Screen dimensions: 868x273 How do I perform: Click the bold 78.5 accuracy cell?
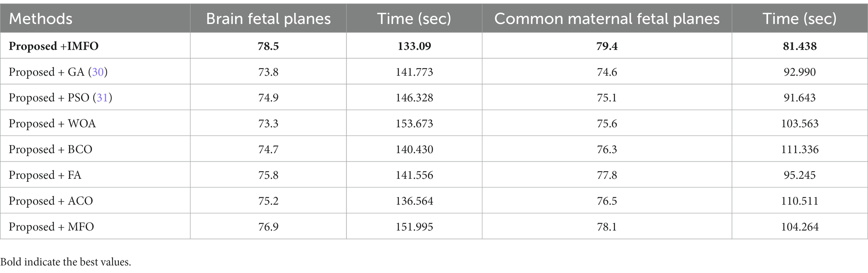click(268, 46)
